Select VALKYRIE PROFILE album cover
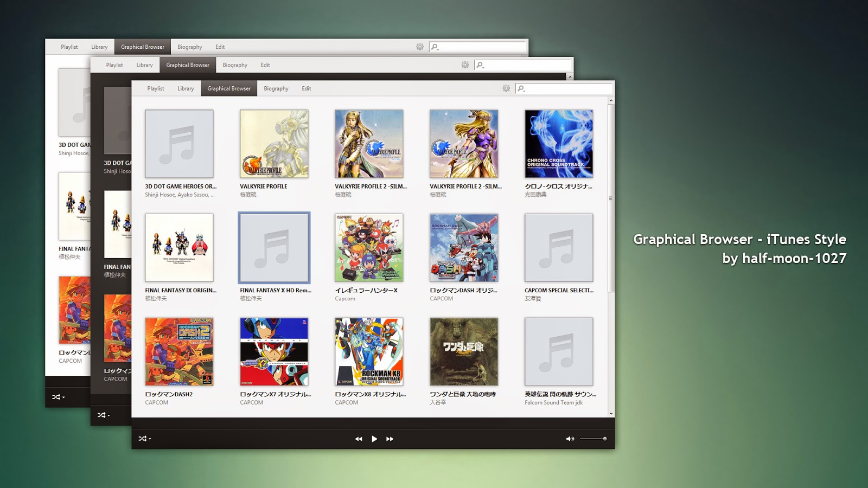This screenshot has width=868, height=488. [274, 144]
